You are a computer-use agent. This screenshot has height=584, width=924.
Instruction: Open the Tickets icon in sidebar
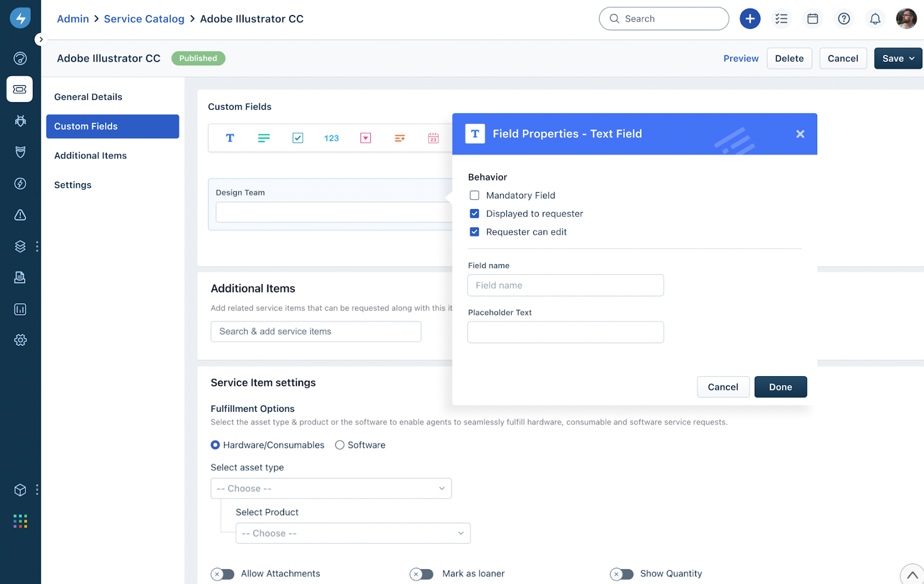[x=20, y=89]
